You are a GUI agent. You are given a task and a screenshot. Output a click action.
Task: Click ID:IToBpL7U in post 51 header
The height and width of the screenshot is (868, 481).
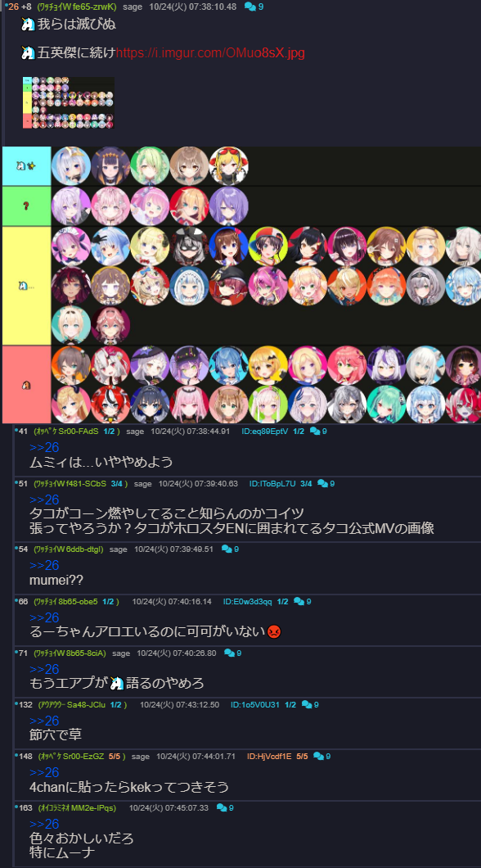(272, 484)
